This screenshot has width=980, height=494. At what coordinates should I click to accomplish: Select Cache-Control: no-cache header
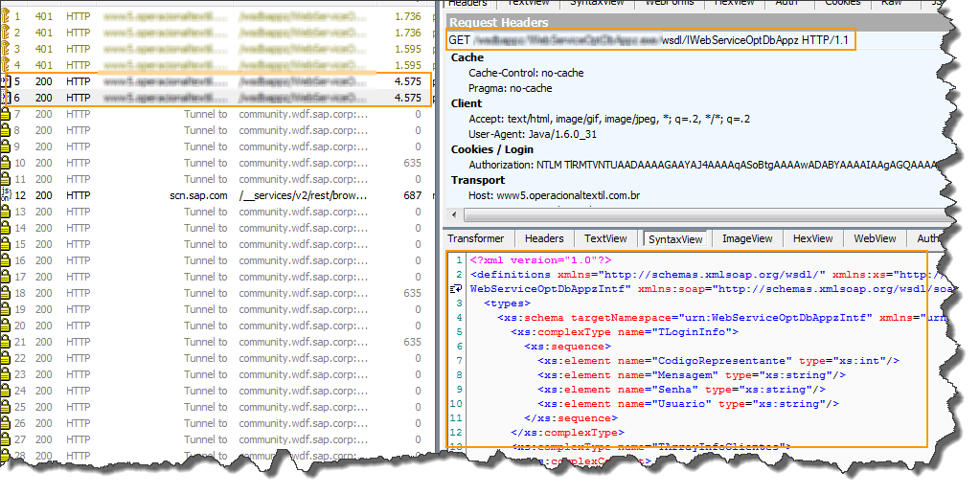[526, 73]
